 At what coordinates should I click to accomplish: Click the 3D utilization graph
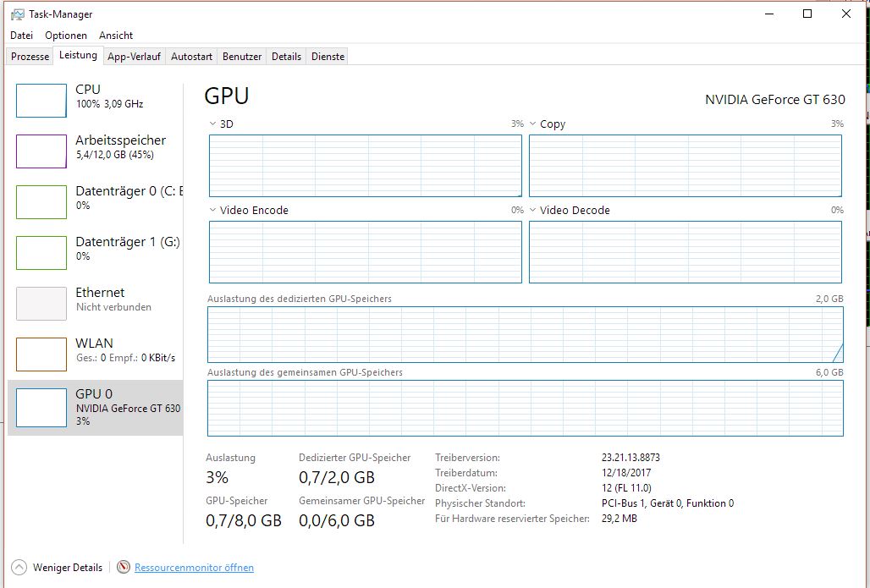tap(366, 166)
